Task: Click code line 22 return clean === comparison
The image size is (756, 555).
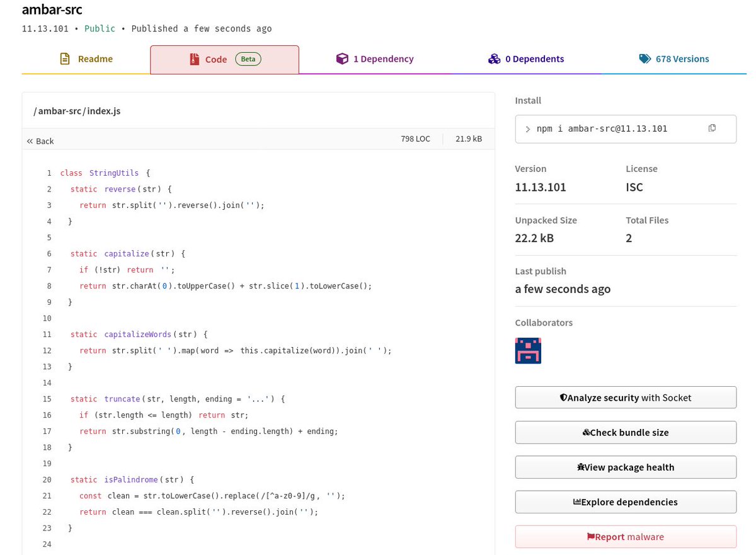Action: pyautogui.click(x=199, y=512)
